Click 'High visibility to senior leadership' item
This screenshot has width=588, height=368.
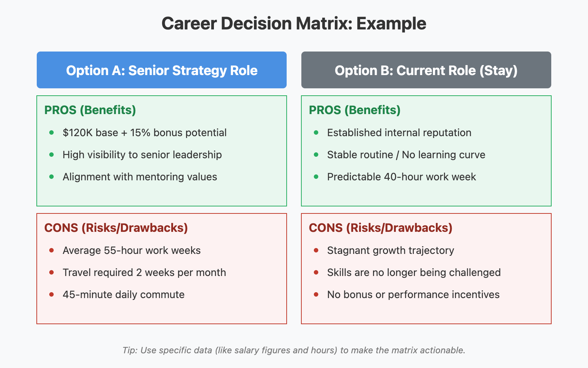click(142, 155)
